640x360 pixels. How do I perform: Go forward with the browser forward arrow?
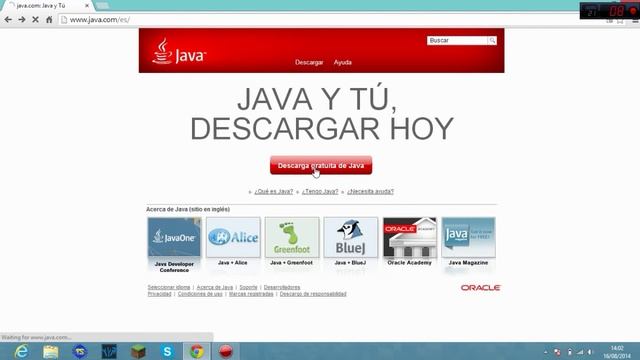[x=22, y=20]
